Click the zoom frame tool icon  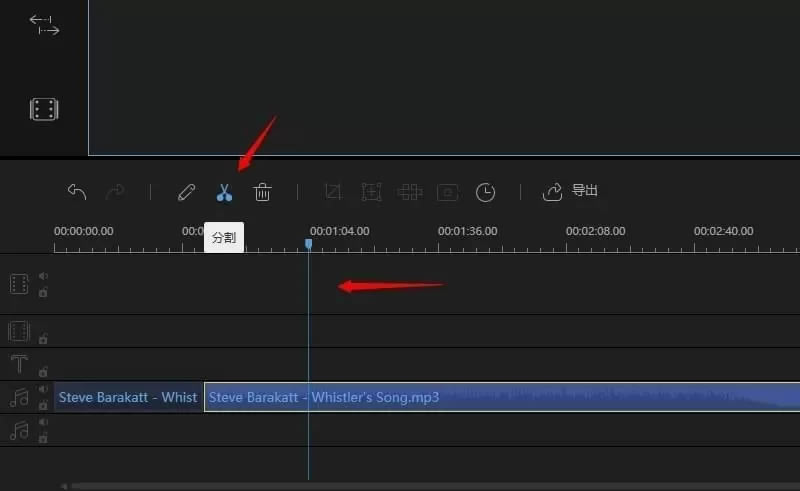[371, 191]
